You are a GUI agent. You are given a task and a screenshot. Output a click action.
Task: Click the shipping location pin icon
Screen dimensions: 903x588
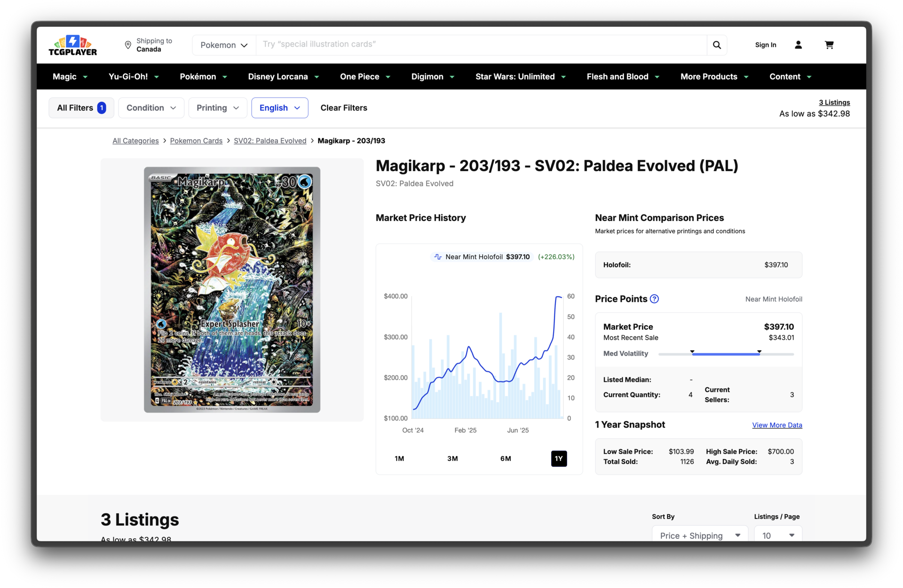[128, 45]
